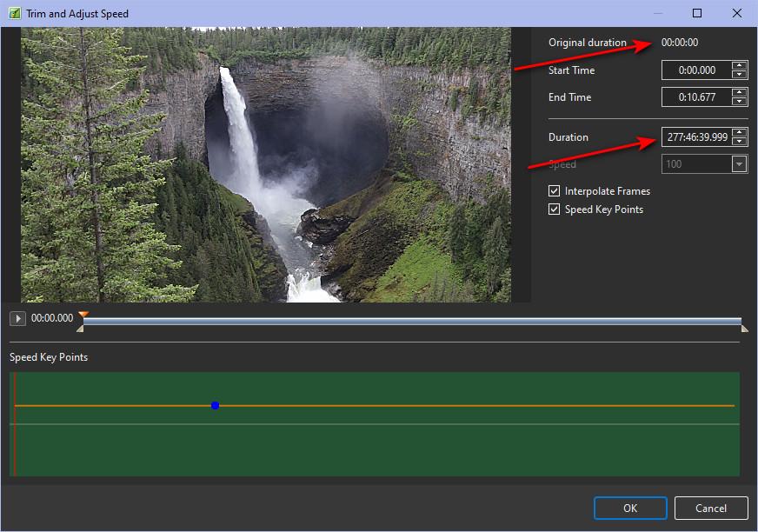Viewport: 758px width, 532px height.
Task: Click the right trim handle on the timeline
Action: coord(744,329)
